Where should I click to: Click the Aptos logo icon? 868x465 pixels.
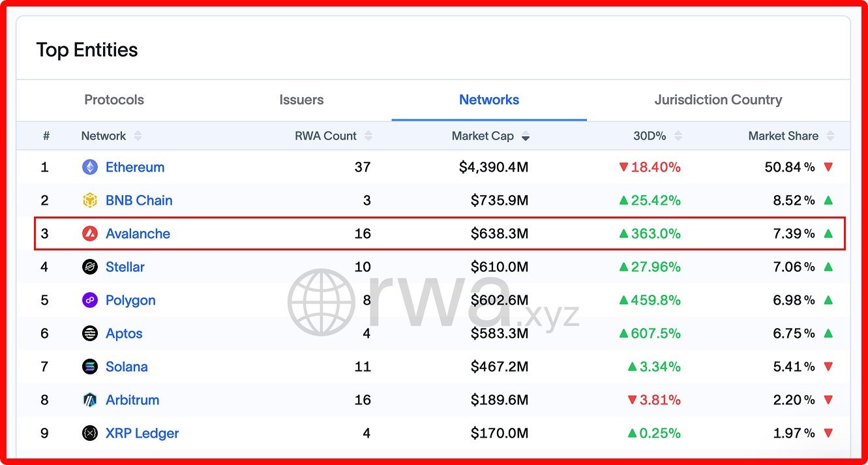coord(90,333)
